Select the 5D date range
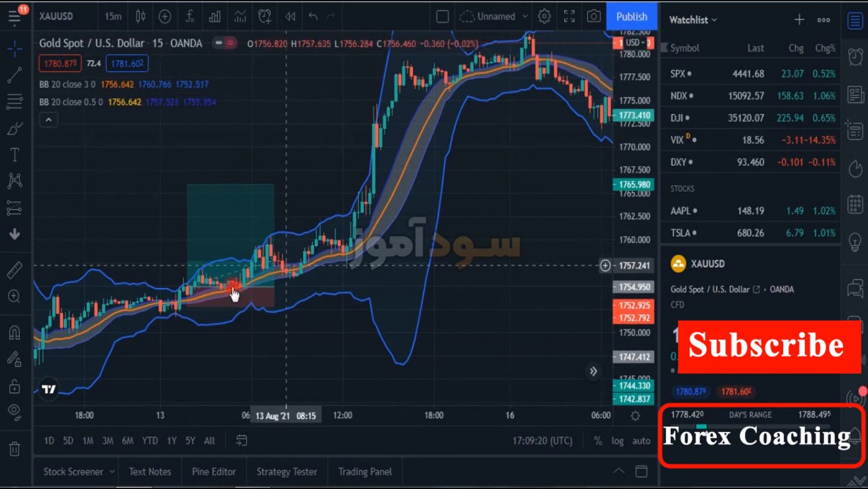Screen dimensions: 868x489 click(x=68, y=441)
